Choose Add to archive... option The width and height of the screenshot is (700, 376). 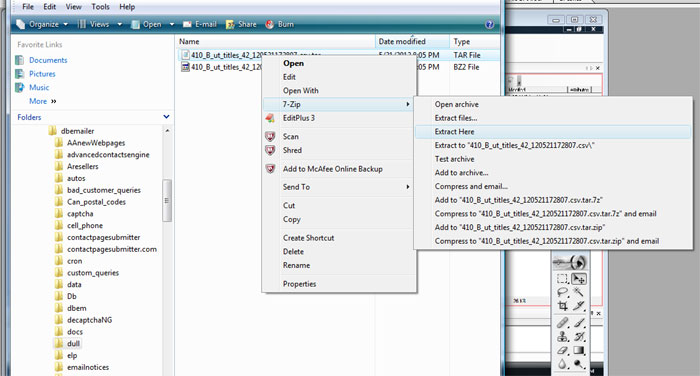(x=553, y=173)
